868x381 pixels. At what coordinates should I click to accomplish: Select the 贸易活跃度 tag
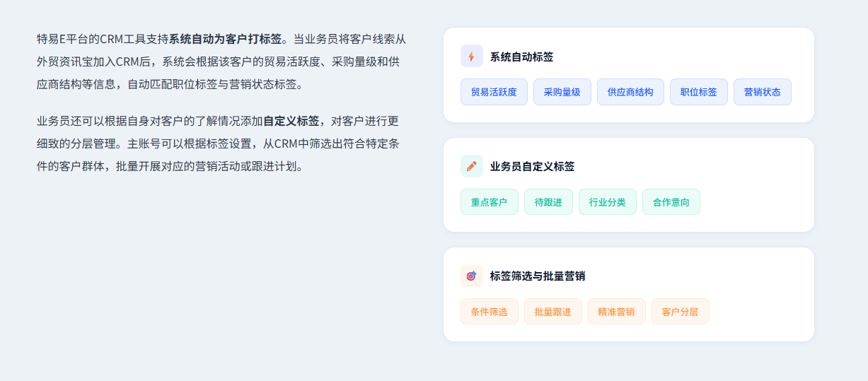(x=494, y=92)
